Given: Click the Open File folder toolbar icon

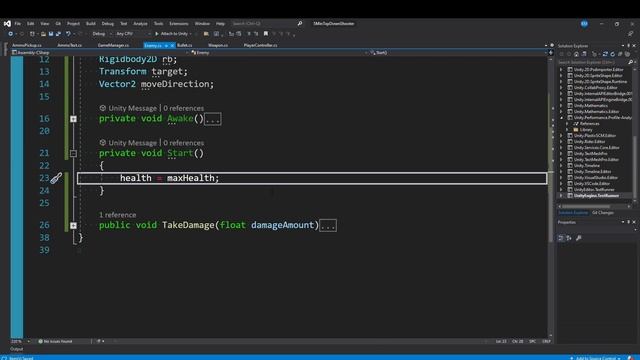Looking at the screenshot, I should [x=43, y=34].
